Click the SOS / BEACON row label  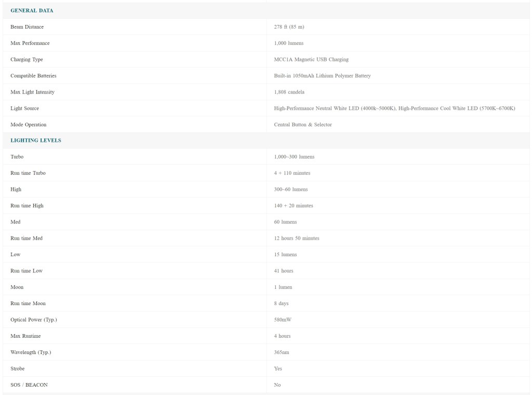(29, 385)
